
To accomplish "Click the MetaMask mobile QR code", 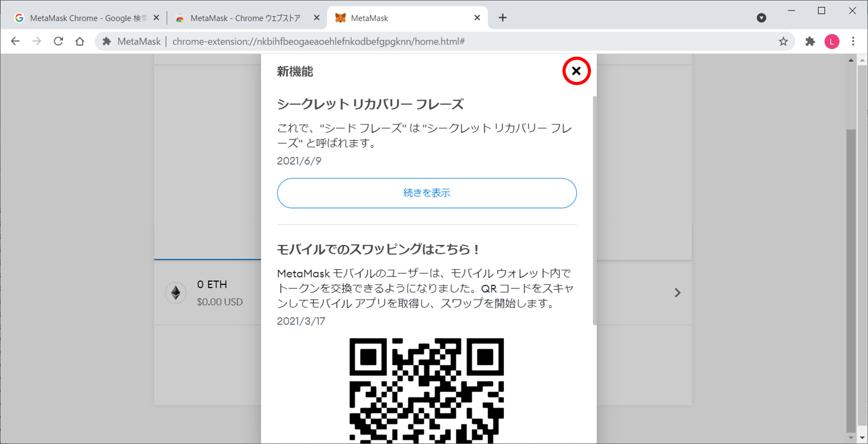I will [x=426, y=391].
